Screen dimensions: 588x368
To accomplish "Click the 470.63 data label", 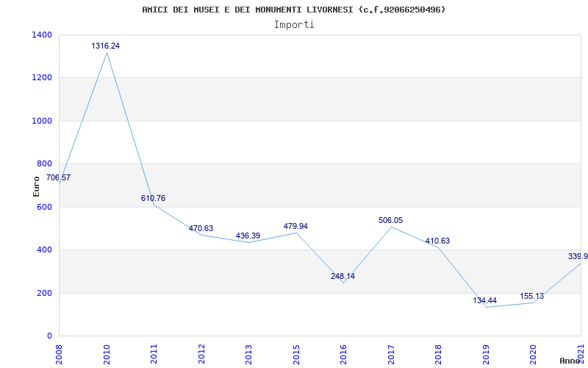I will click(201, 228).
